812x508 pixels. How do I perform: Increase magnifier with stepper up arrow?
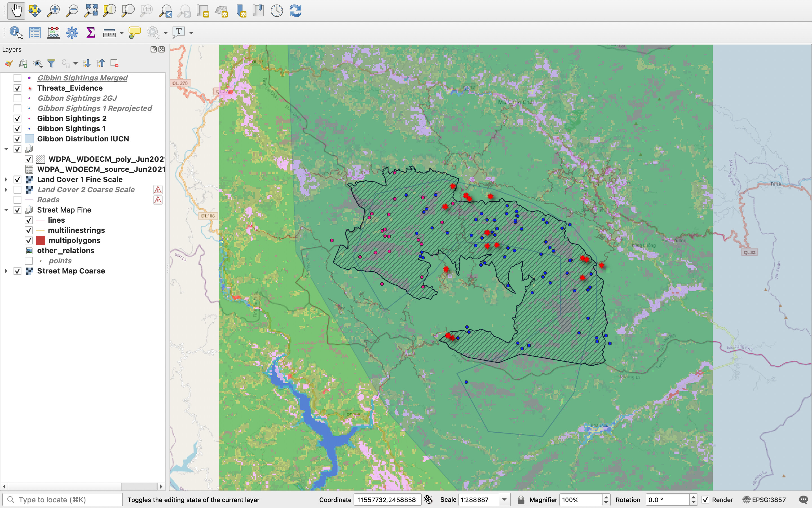[606, 497]
